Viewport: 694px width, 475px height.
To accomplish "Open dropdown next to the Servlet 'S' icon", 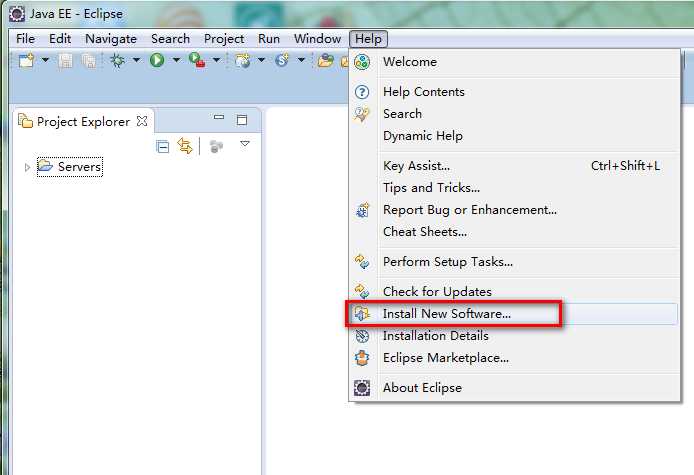I will (301, 60).
